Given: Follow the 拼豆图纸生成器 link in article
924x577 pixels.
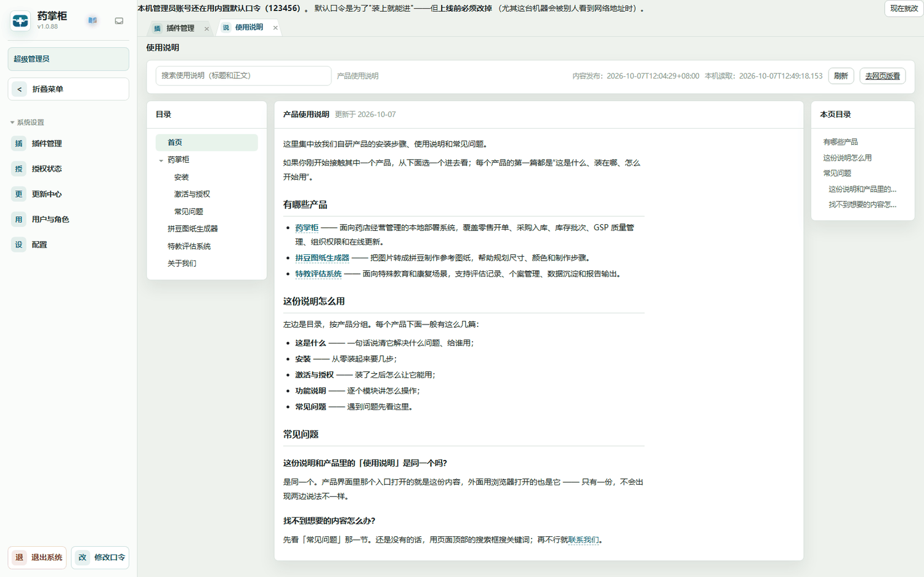Looking at the screenshot, I should coord(322,258).
